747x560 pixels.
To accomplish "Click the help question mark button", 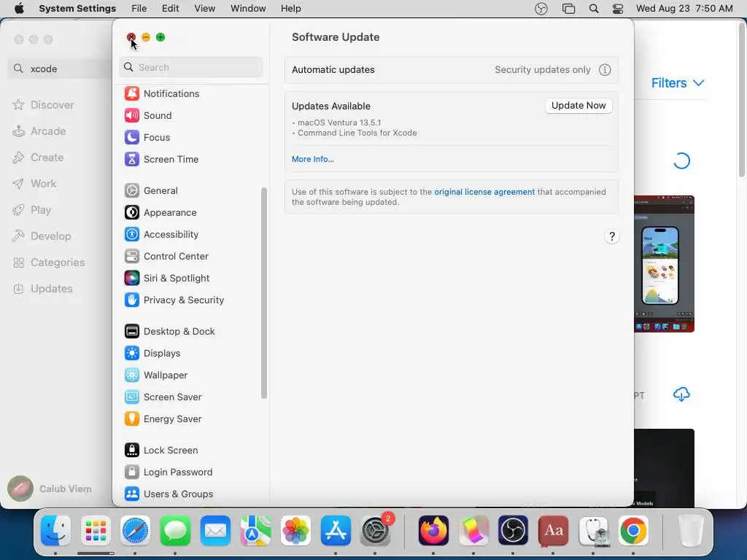I will click(x=612, y=237).
